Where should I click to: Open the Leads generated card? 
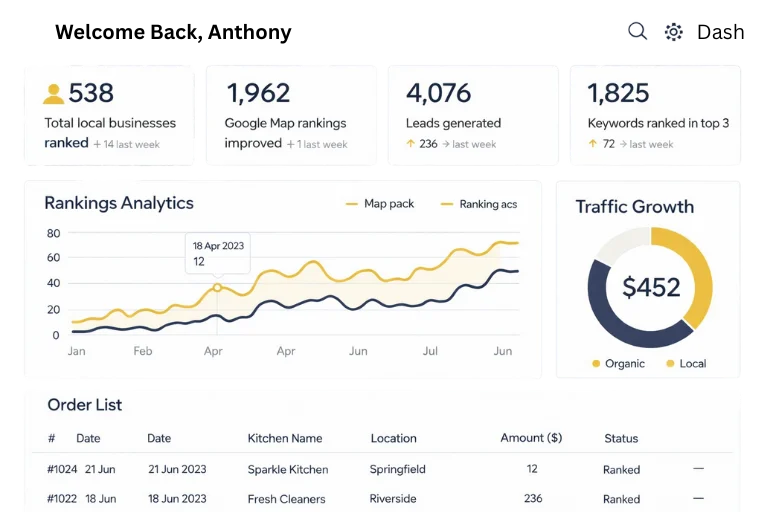pos(473,116)
